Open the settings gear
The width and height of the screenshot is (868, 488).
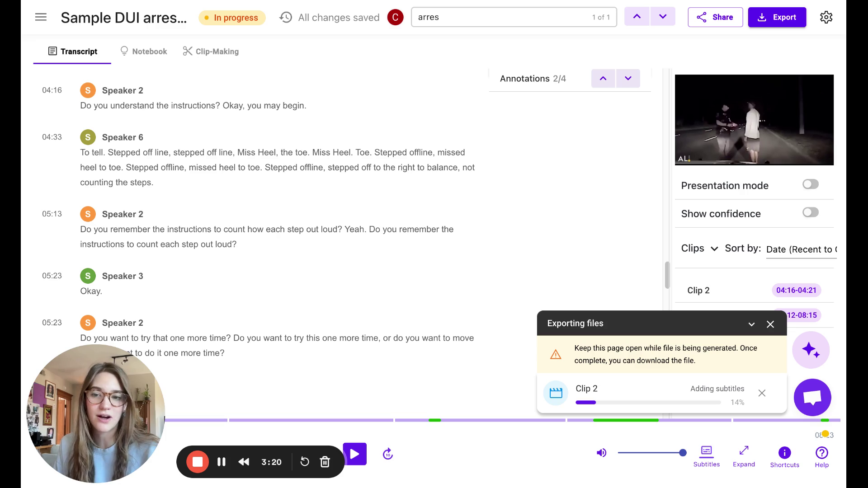coord(826,17)
